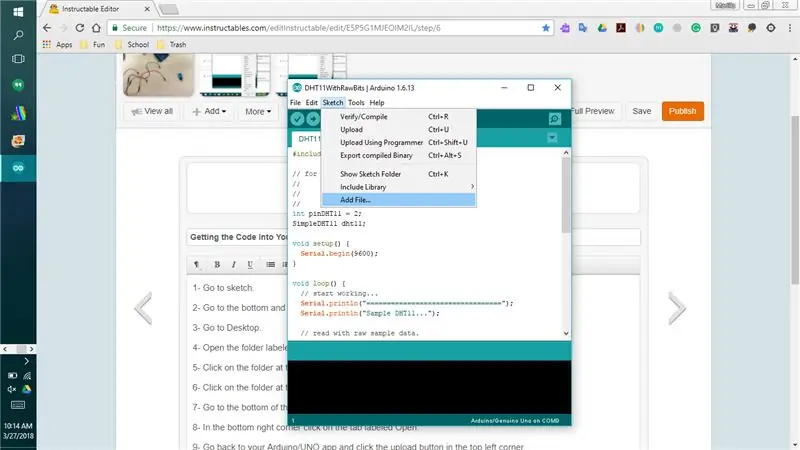Screen dimensions: 800x450
Task: Go to next step arrow
Action: 677,308
